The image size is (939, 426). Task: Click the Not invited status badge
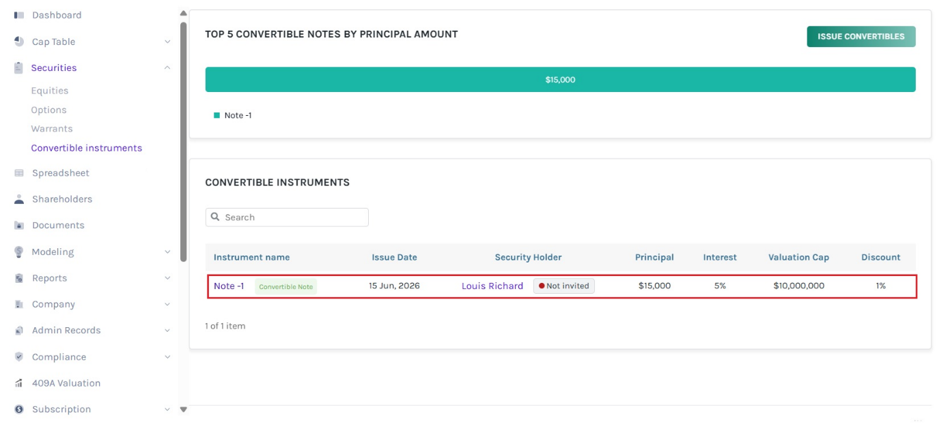tap(564, 286)
